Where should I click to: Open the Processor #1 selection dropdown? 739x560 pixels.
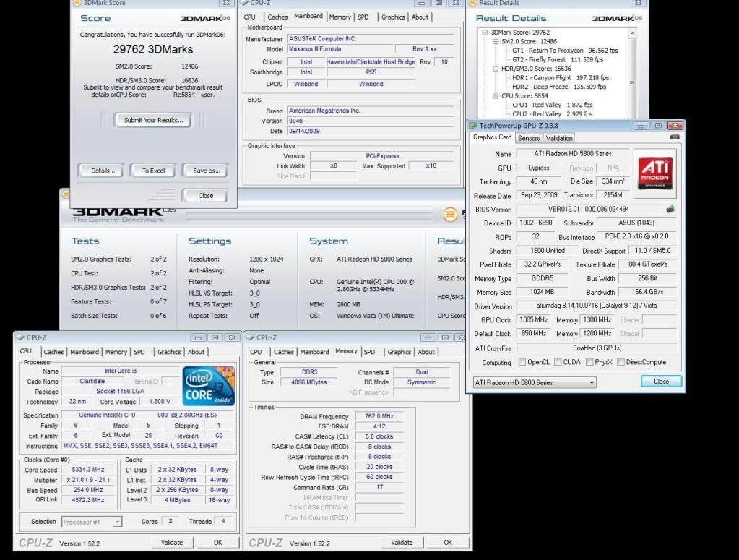pyautogui.click(x=92, y=522)
